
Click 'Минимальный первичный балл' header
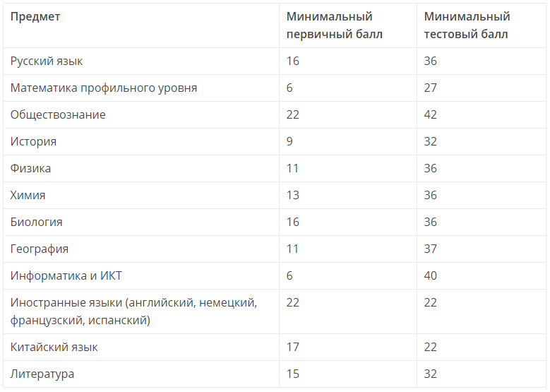coord(334,25)
